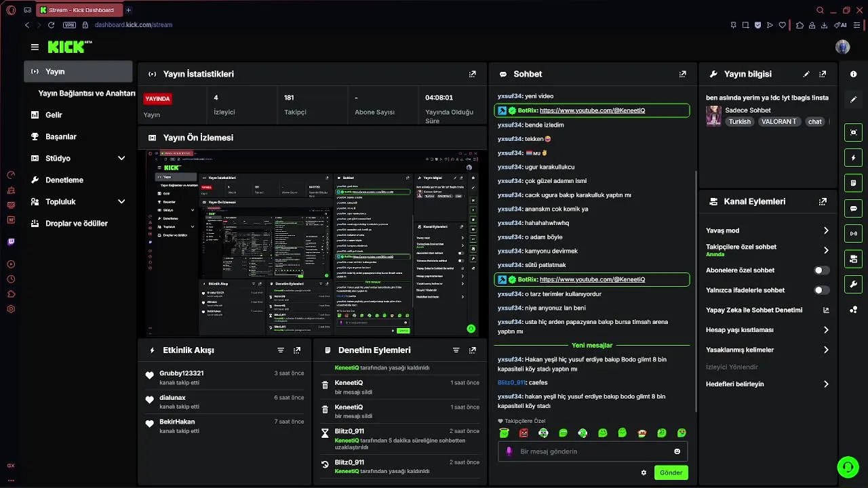Open Hesap yaşı kısıtlaması arrow

pyautogui.click(x=826, y=330)
